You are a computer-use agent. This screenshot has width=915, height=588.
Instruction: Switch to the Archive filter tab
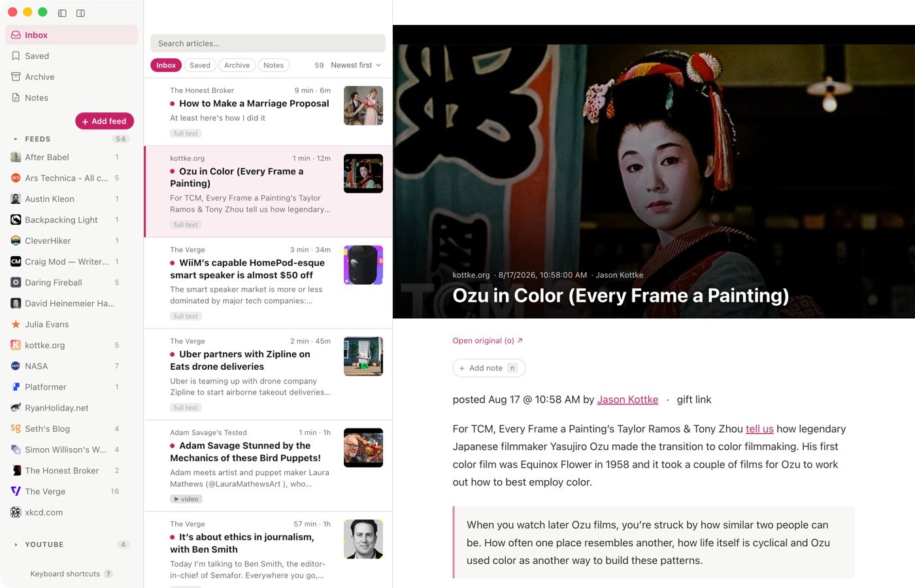237,65
